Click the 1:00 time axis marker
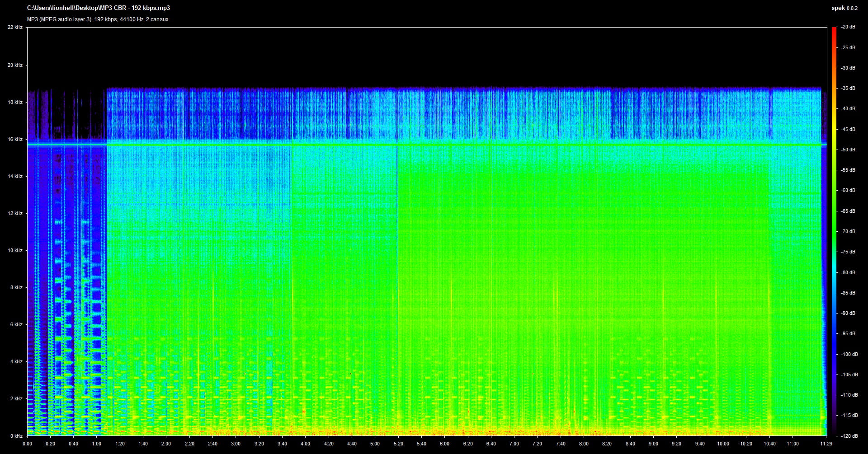868x454 pixels. tap(97, 444)
